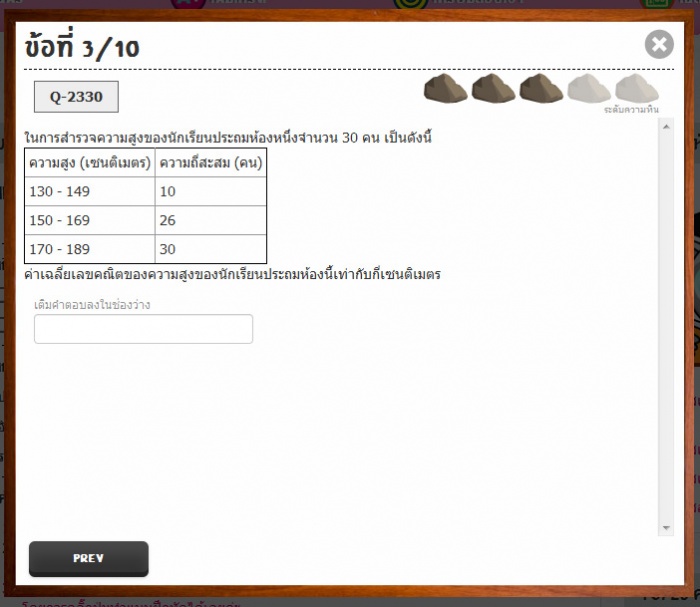The height and width of the screenshot is (607, 700).
Task: Click the ข้อที่ 3/10 question title
Action: pyautogui.click(x=82, y=47)
